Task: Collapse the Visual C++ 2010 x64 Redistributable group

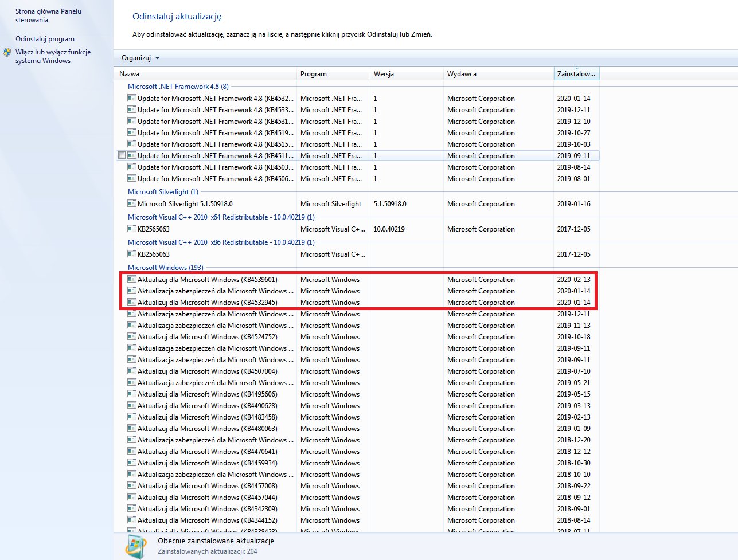Action: coord(221,217)
